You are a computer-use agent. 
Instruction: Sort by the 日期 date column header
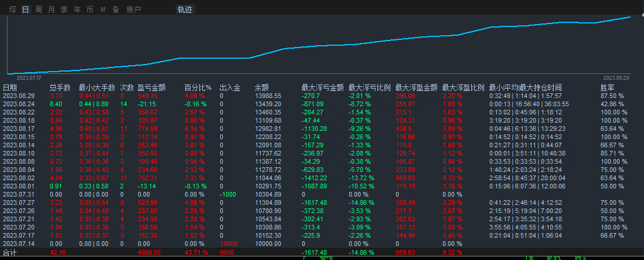pos(10,87)
